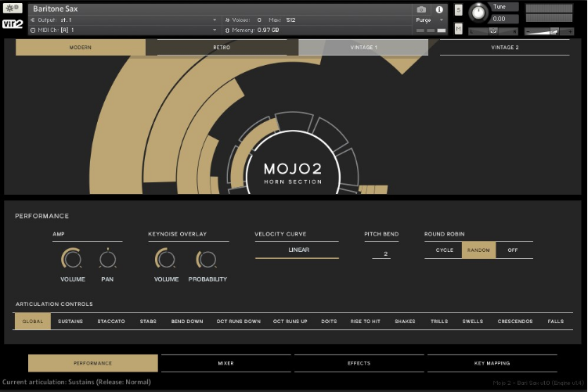Viewport: 588px width, 392px height.
Task: Click the Tune knob
Action: tap(478, 12)
